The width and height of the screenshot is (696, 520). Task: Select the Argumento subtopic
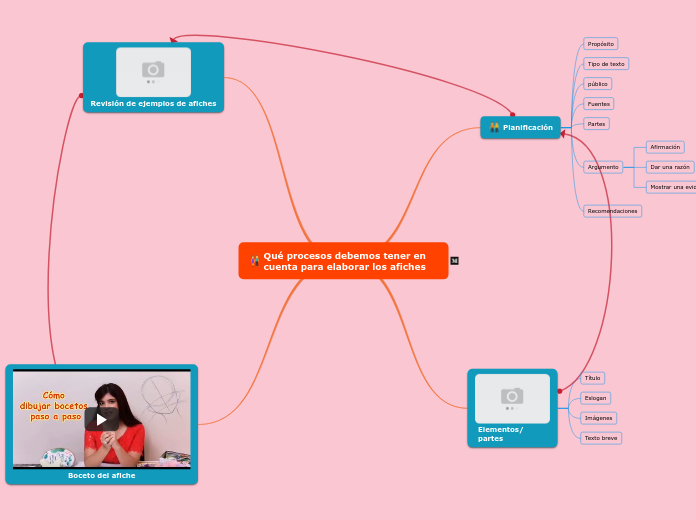click(x=603, y=167)
